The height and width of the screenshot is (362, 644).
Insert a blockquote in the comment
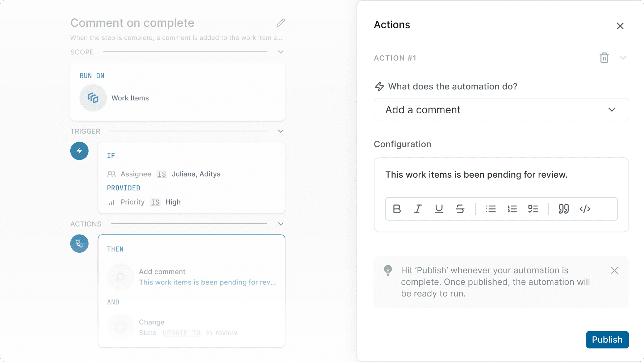pyautogui.click(x=563, y=209)
